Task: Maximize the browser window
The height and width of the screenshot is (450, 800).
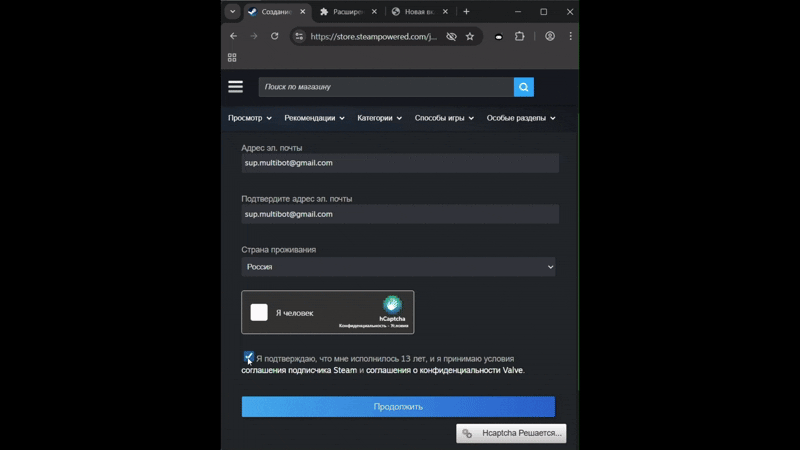Action: (x=544, y=12)
